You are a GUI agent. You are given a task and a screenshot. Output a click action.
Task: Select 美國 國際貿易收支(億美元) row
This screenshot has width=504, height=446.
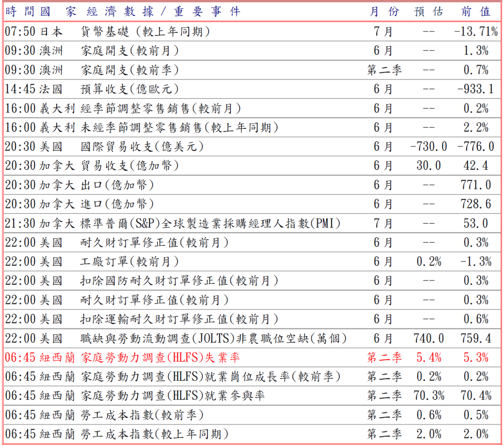[x=252, y=146]
